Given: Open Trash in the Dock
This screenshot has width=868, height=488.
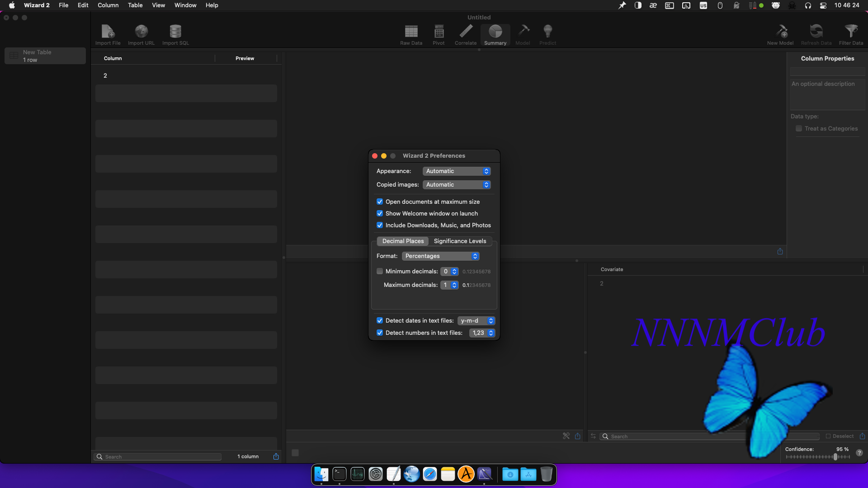Looking at the screenshot, I should (x=547, y=474).
